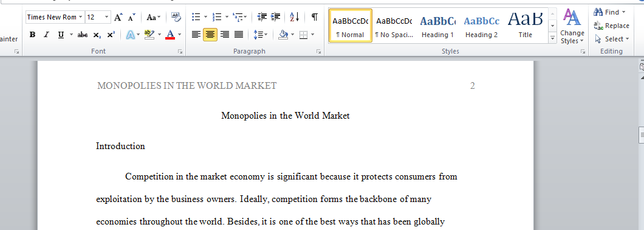Open underline style dropdown arrow

click(72, 35)
